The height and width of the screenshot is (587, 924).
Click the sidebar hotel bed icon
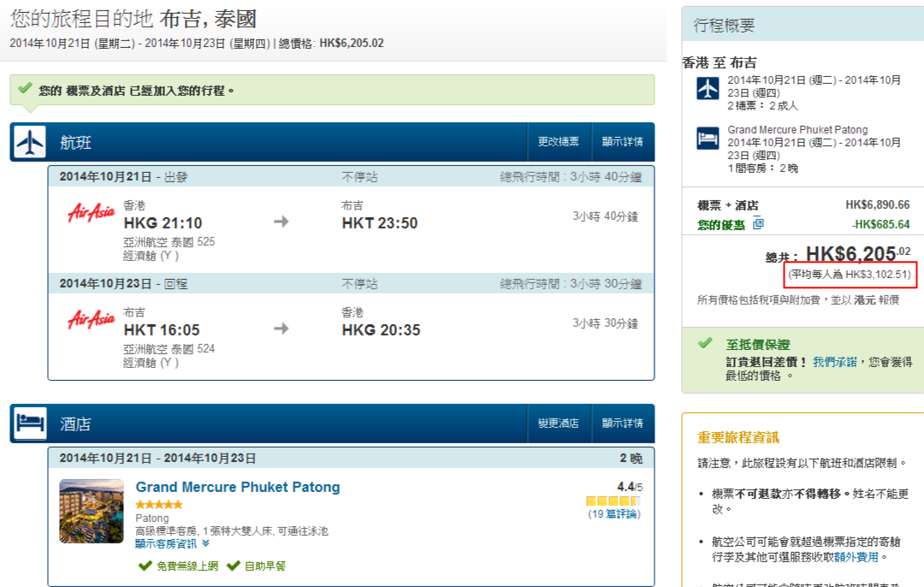point(708,139)
